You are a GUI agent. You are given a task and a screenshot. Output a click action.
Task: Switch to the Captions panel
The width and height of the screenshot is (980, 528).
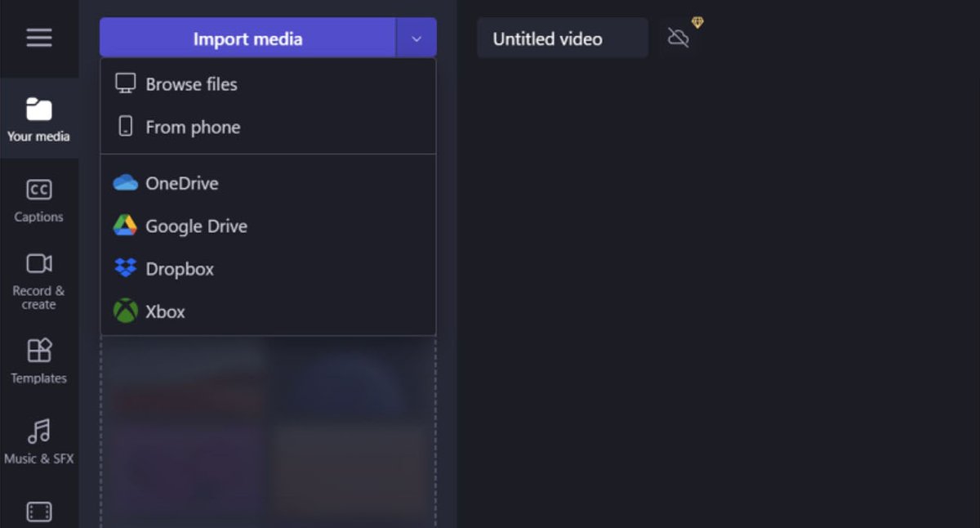point(38,201)
